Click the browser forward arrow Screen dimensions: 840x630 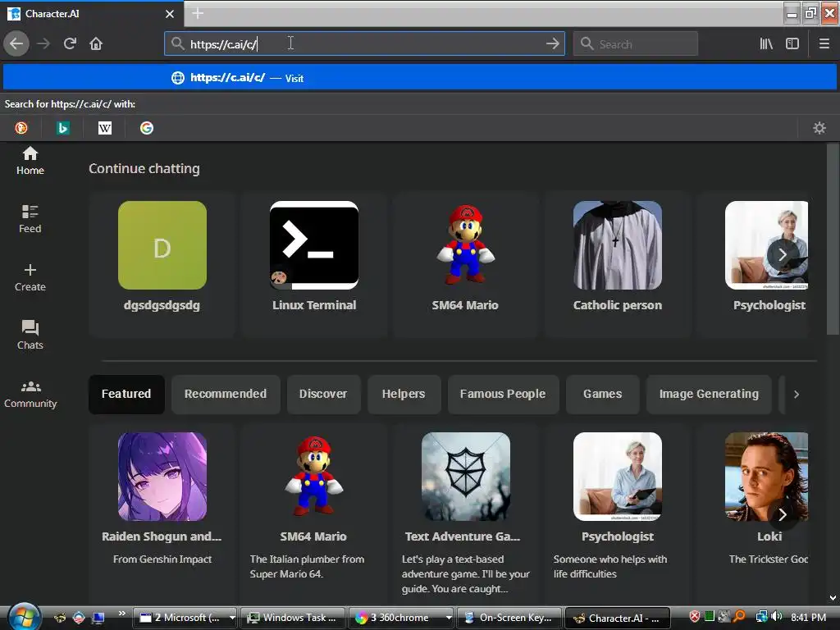coord(43,43)
